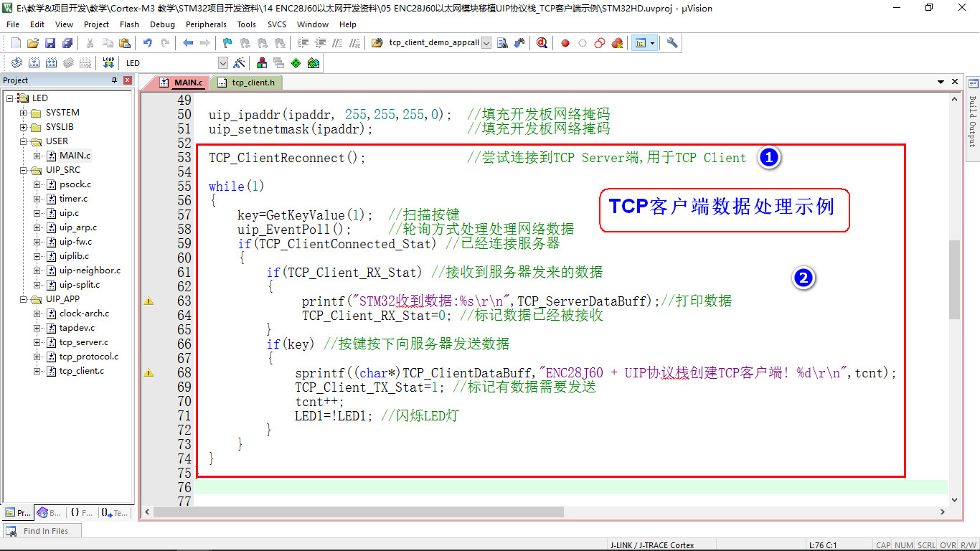
Task: Open the SVCS menu
Action: (277, 24)
